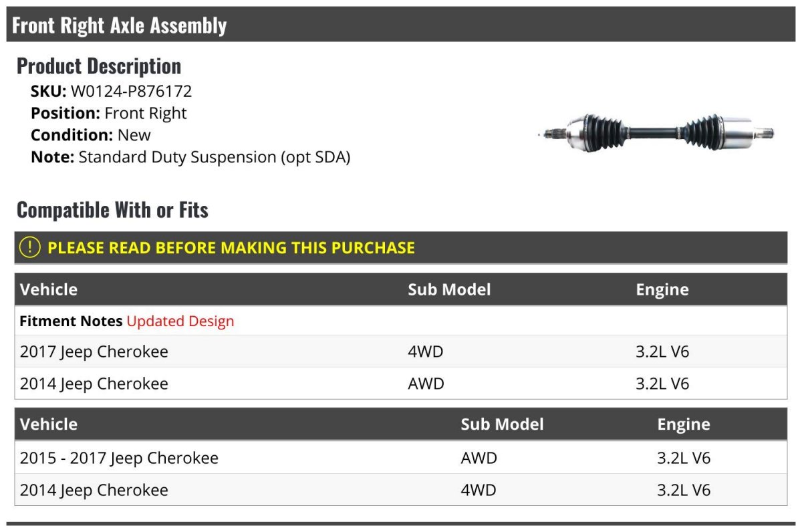The image size is (802, 532).
Task: Click the Engine header in second table
Action: tap(684, 424)
